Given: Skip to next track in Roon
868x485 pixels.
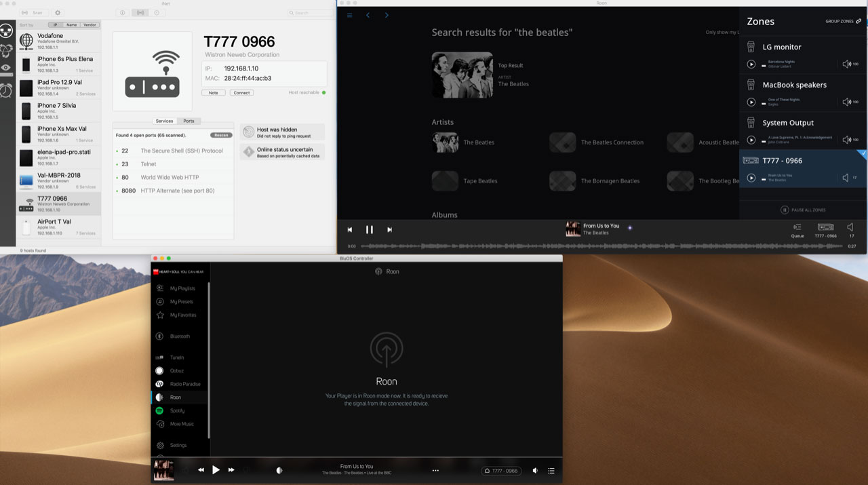Looking at the screenshot, I should pyautogui.click(x=389, y=230).
